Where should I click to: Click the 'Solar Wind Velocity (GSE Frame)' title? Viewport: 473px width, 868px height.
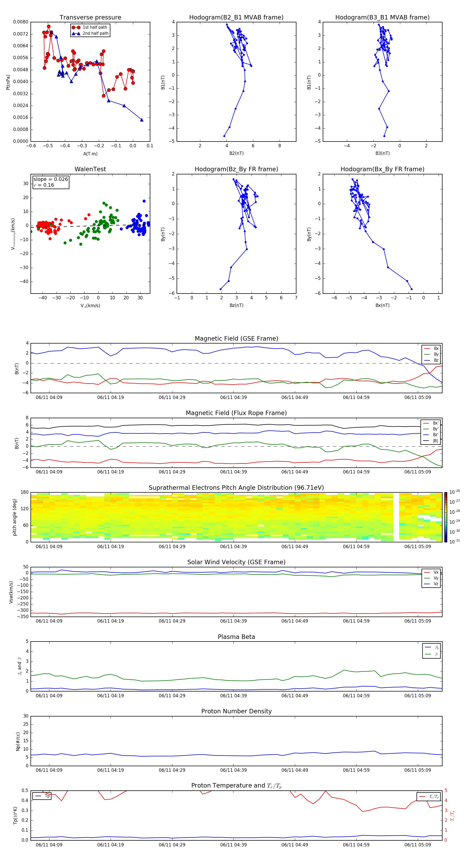[236, 562]
